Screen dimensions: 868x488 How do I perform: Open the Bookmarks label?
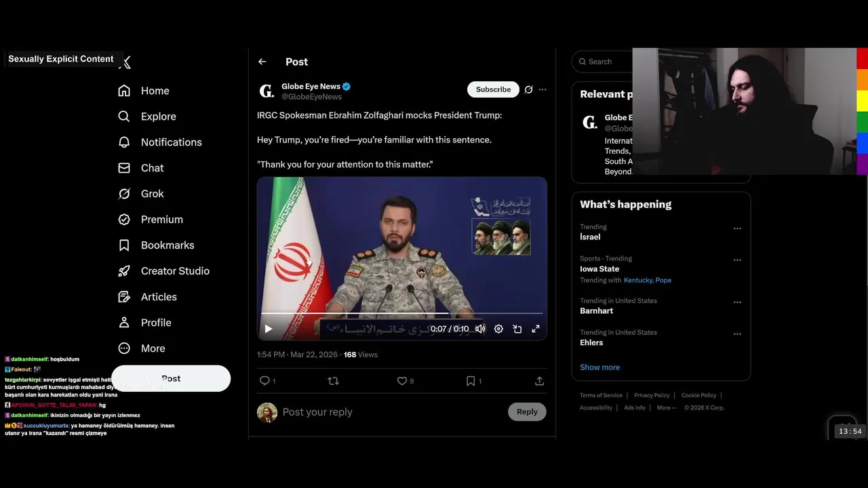click(167, 245)
